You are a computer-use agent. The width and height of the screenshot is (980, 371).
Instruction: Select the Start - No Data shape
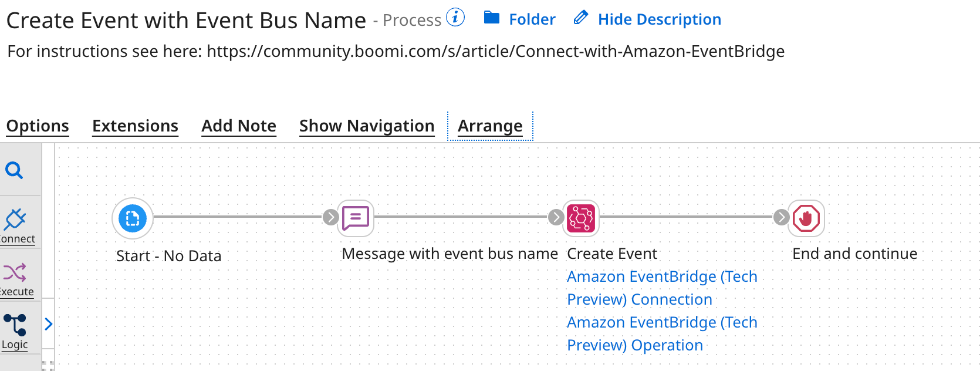pos(133,218)
